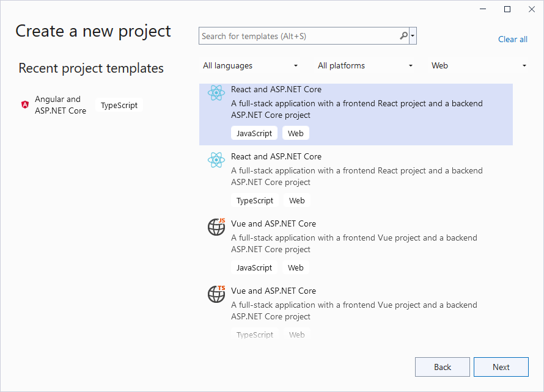544x392 pixels.
Task: Select recent template Angular and ASP.NET Core
Action: click(61, 104)
